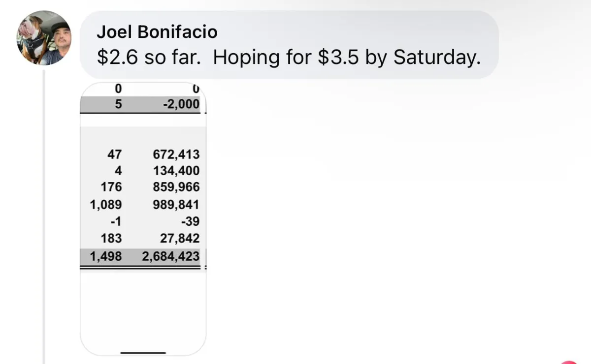Select the comment text about $2.6 so far
591x364 pixels.
288,58
